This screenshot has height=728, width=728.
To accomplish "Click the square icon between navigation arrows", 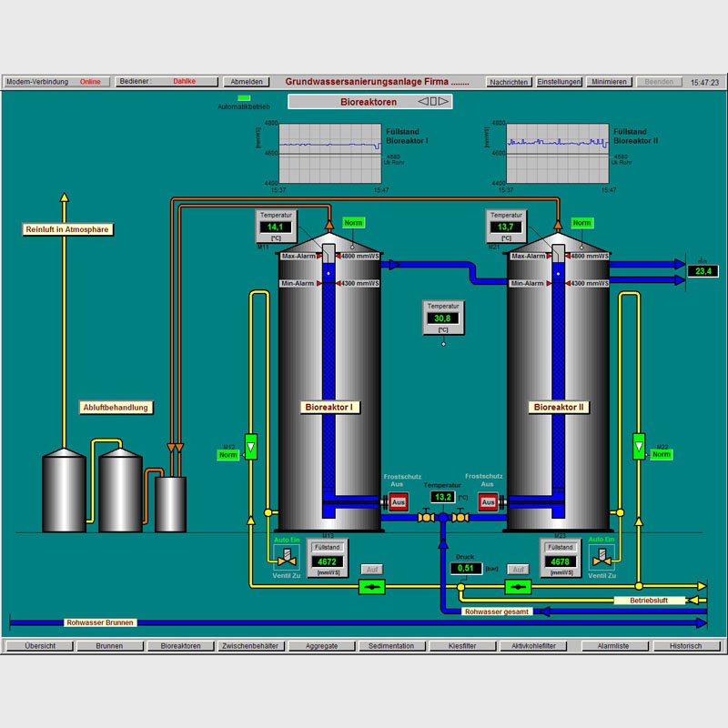I will coord(434,101).
